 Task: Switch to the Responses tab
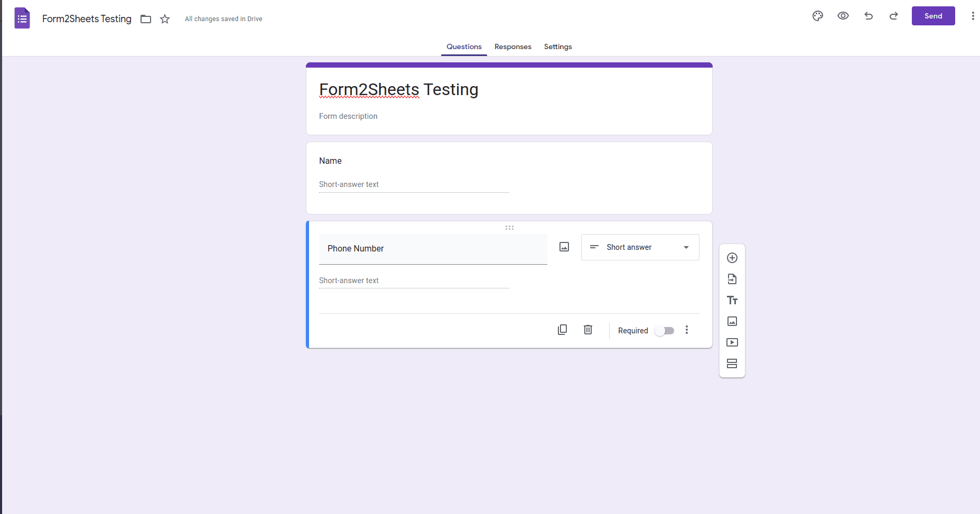click(513, 46)
